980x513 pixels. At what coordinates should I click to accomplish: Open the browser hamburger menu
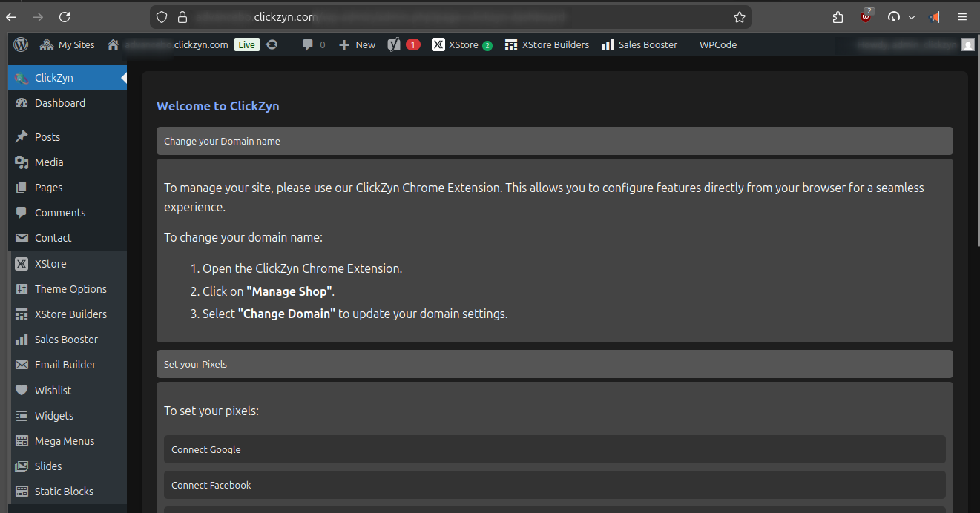962,17
